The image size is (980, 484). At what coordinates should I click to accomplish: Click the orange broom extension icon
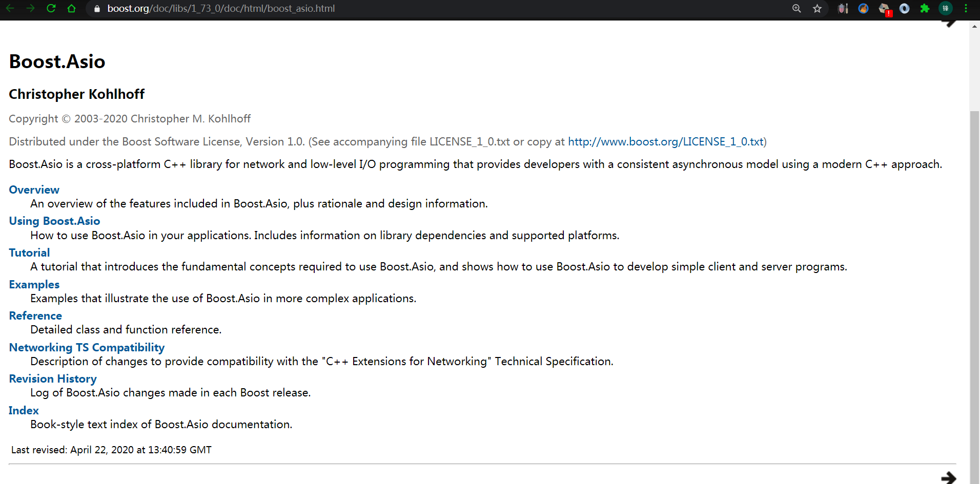click(863, 8)
